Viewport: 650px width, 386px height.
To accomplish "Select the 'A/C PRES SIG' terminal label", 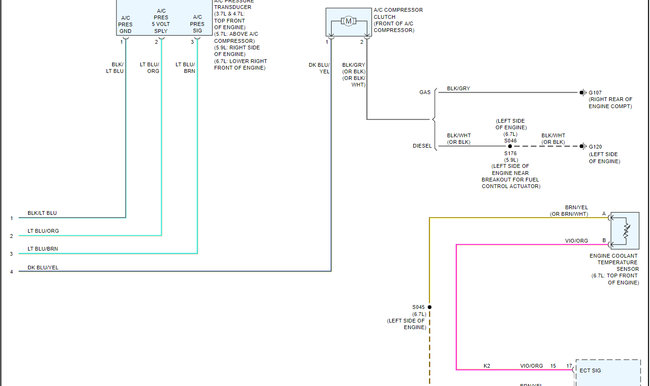I will [197, 24].
